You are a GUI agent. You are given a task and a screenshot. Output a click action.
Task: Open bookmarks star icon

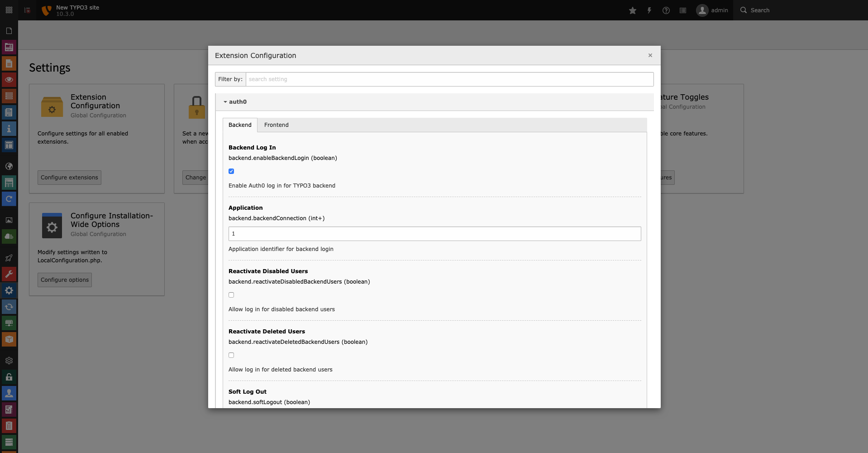[x=633, y=10]
